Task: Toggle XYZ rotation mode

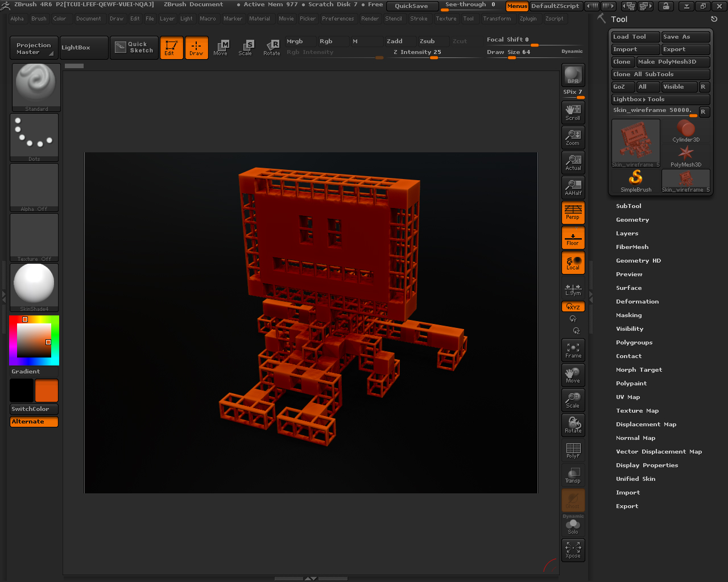Action: [x=573, y=306]
